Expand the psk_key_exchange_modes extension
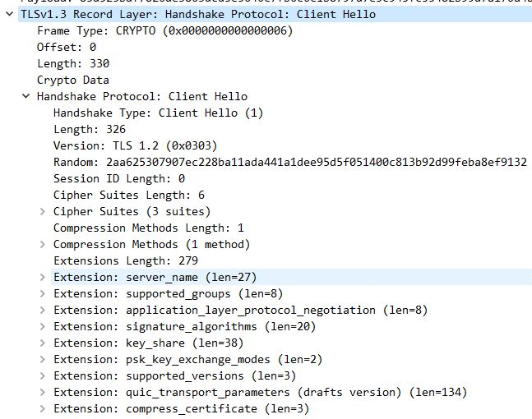This screenshot has height=419, width=532. 43,359
